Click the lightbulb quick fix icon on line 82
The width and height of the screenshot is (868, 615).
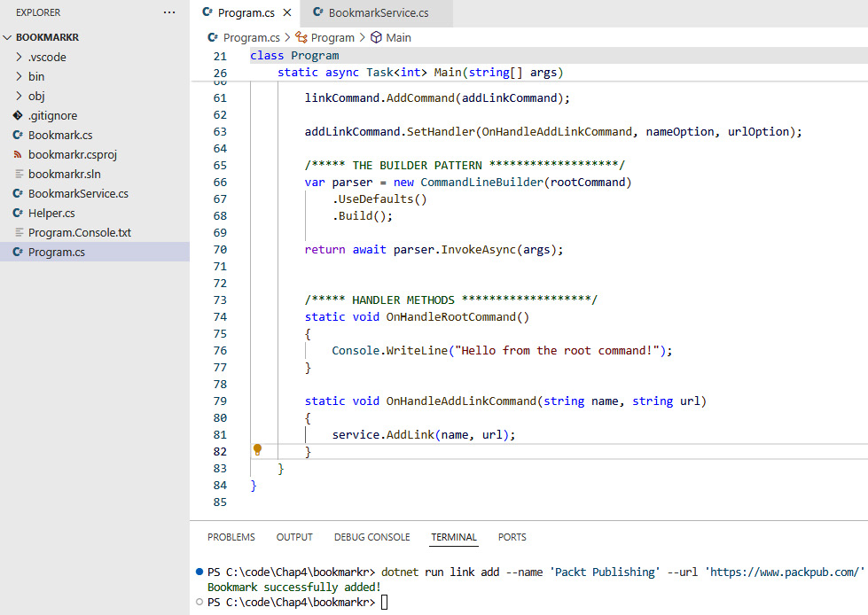(x=257, y=450)
